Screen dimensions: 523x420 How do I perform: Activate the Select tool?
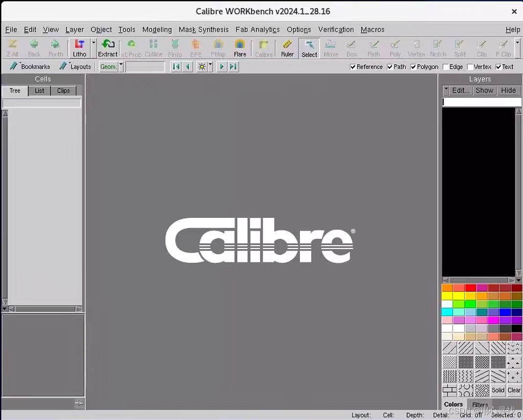[309, 48]
